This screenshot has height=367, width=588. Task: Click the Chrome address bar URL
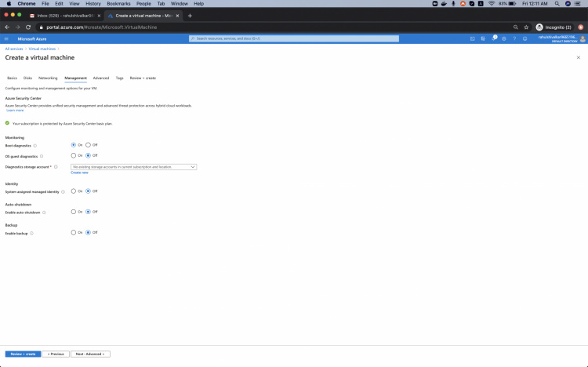(102, 27)
